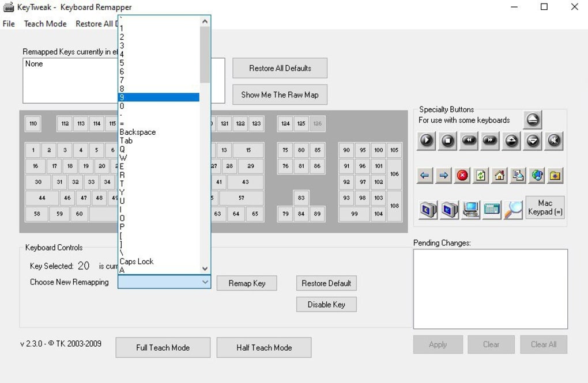Expand the Choose New Remapping combo box
This screenshot has width=588, height=383.
pyautogui.click(x=205, y=282)
